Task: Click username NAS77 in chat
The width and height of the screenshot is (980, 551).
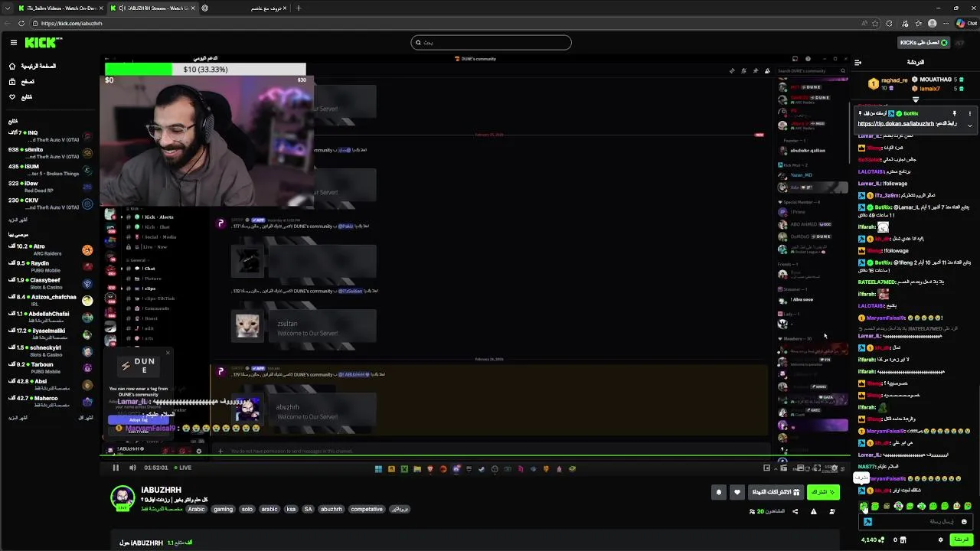Action: pyautogui.click(x=867, y=466)
